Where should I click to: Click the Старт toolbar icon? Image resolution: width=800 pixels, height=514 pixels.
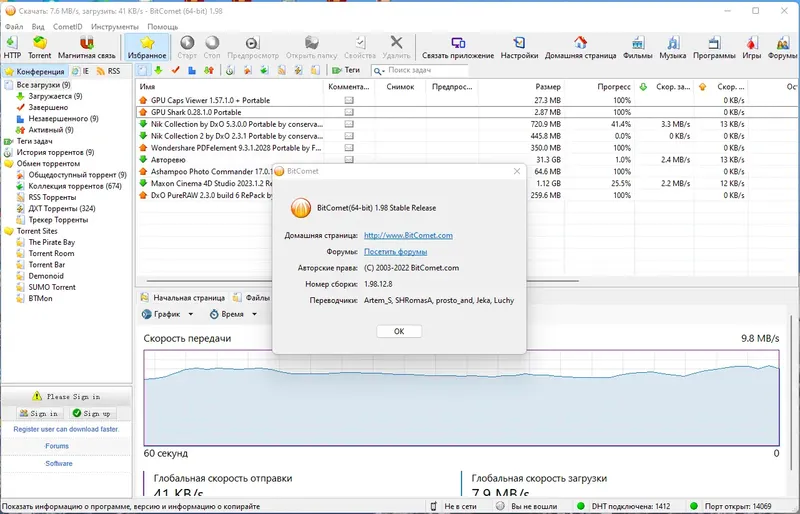click(x=187, y=47)
